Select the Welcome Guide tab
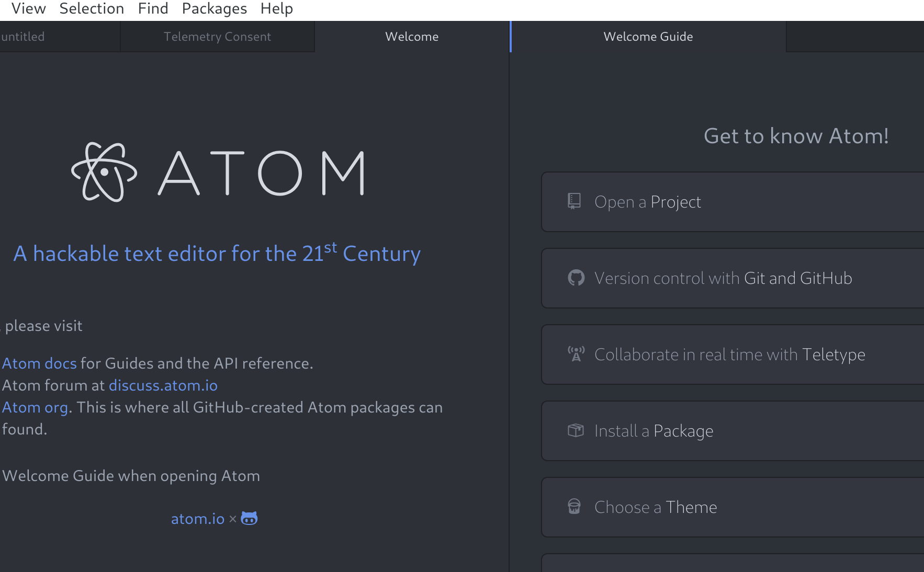 648,37
